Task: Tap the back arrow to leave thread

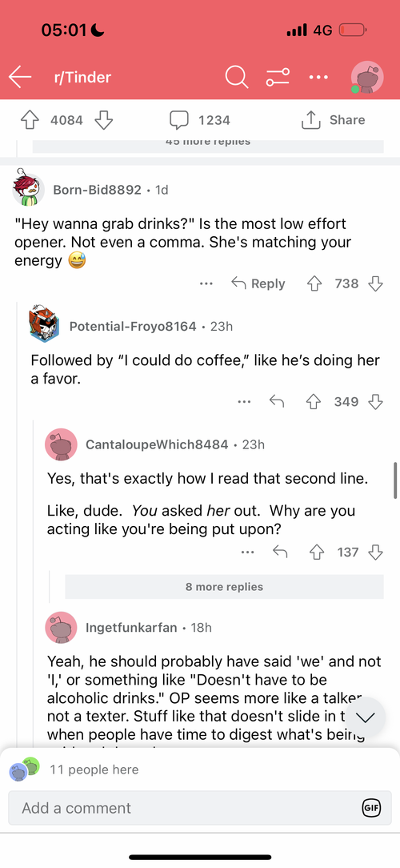Action: [20, 77]
